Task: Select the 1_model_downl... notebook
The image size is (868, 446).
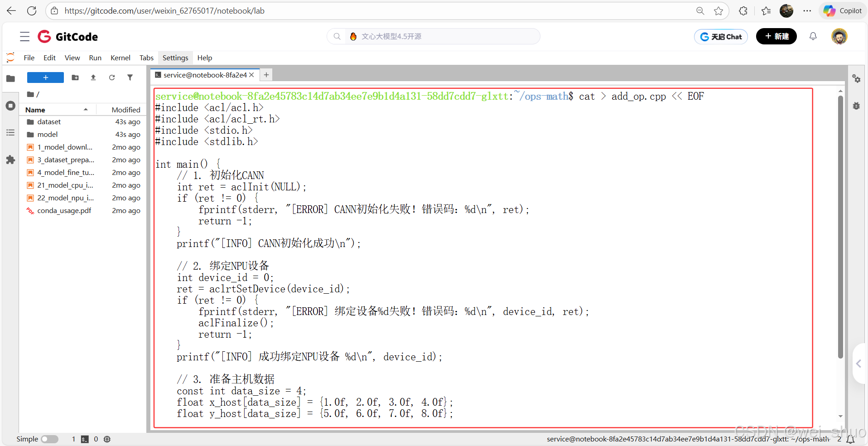Action: point(83,147)
